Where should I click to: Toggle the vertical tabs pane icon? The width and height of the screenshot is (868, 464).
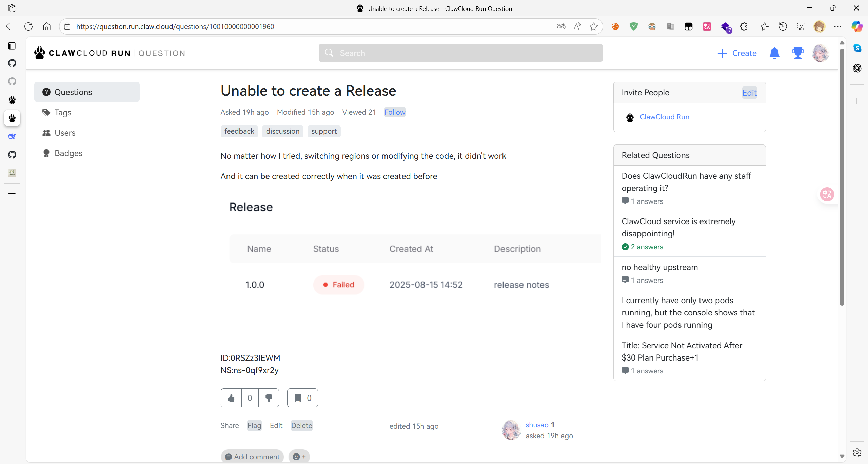[12, 46]
